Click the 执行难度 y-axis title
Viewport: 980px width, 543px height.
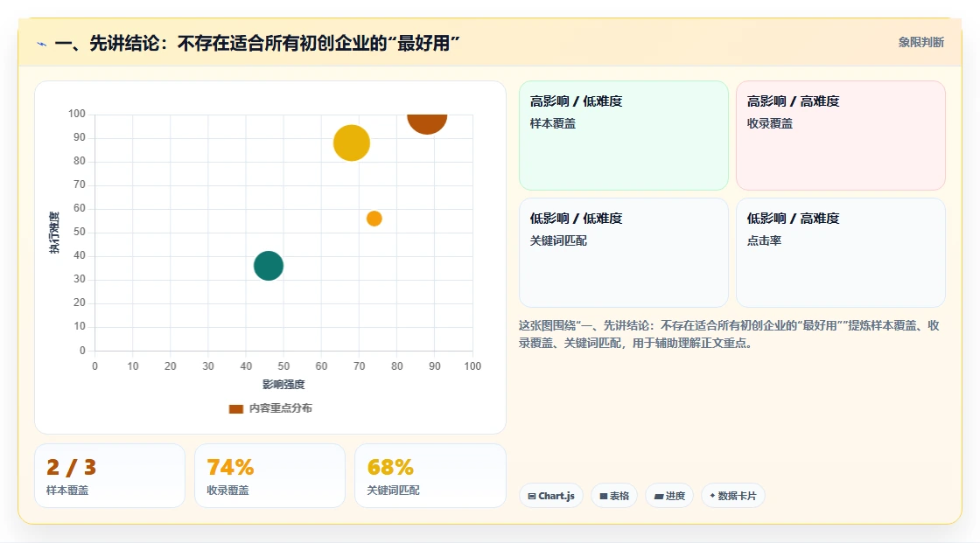(54, 233)
